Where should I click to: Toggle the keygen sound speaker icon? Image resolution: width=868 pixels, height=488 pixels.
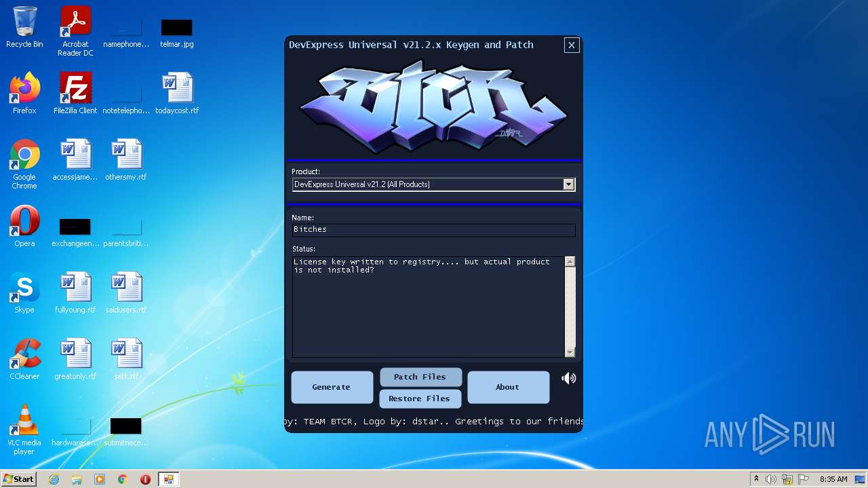569,378
